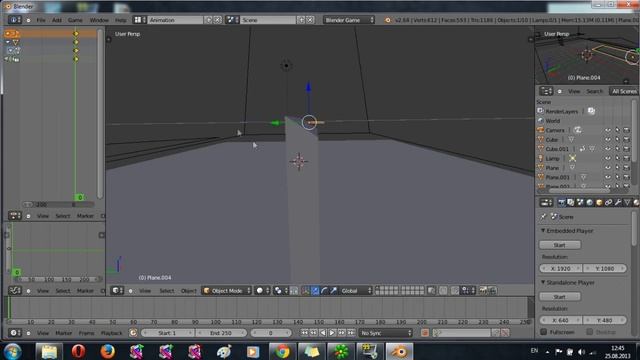
Task: Open the Global transform orientation dropdown
Action: pos(356,291)
